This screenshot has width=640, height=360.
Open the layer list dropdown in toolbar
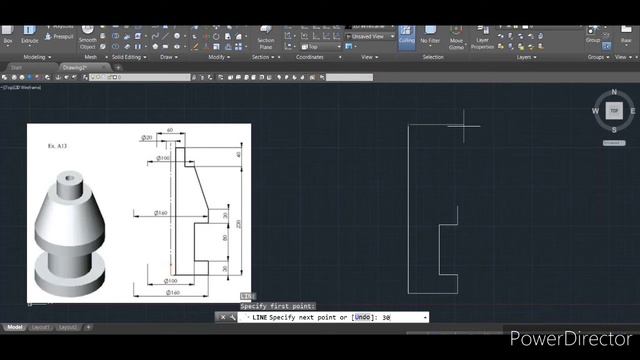coord(140,77)
